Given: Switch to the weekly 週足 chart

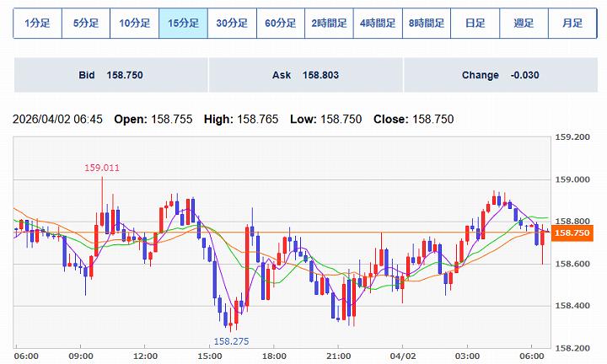Looking at the screenshot, I should pyautogui.click(x=524, y=24).
